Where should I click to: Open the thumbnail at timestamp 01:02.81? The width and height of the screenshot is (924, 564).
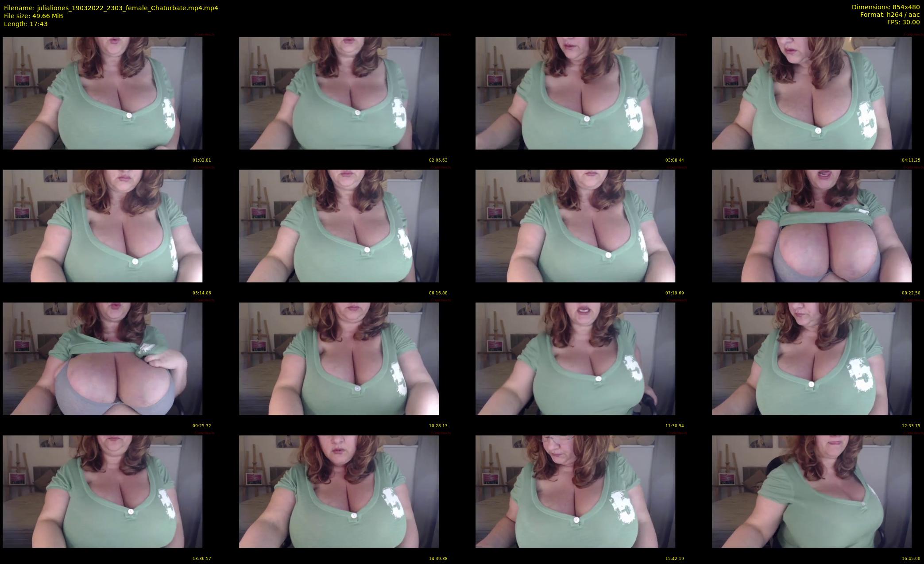(102, 93)
